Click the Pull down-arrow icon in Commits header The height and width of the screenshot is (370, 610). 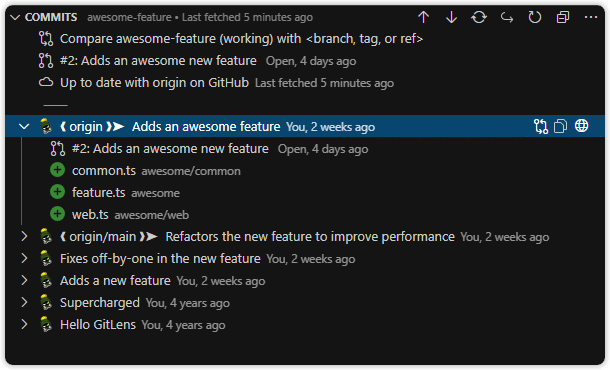tap(451, 17)
